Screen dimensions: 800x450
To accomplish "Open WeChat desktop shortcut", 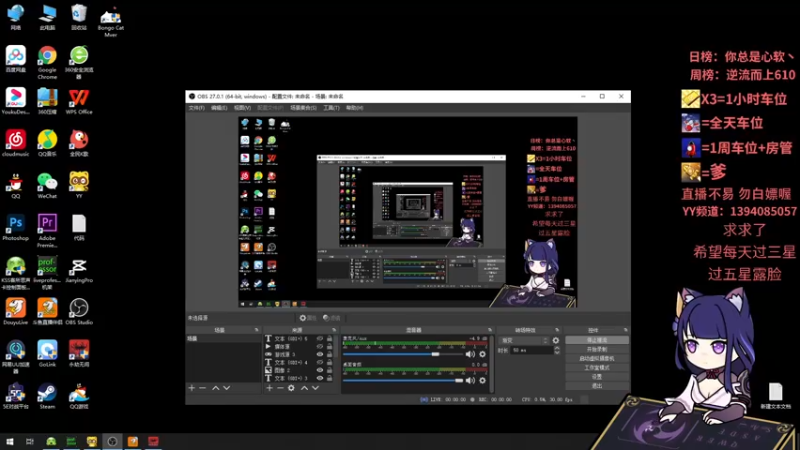I will (x=47, y=185).
